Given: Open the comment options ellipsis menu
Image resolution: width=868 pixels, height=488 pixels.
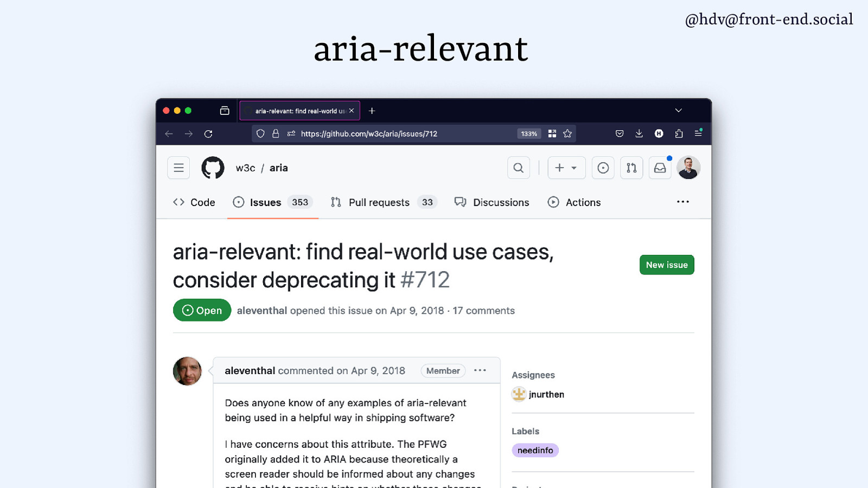Looking at the screenshot, I should (x=480, y=370).
